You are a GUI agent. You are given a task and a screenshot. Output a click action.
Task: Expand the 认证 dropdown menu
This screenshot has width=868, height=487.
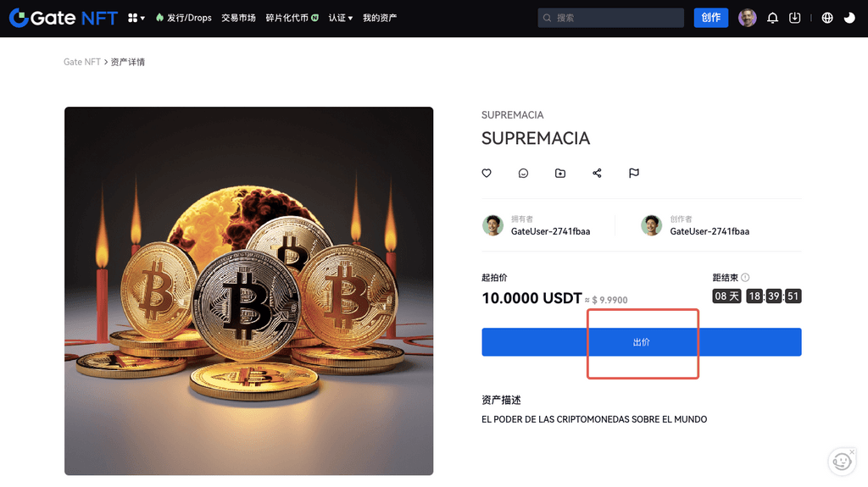coord(341,18)
